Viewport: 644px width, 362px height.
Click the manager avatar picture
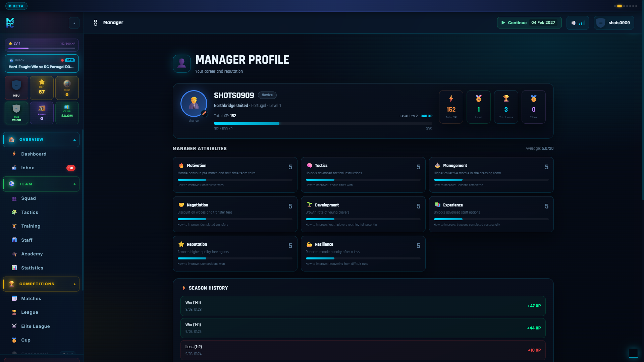(x=194, y=104)
